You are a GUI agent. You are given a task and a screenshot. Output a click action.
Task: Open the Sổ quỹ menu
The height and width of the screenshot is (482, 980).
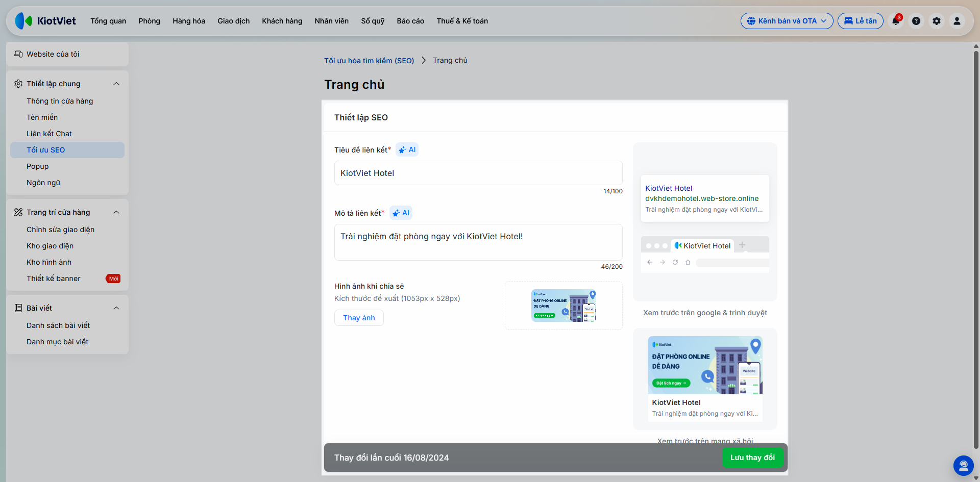[x=373, y=21]
